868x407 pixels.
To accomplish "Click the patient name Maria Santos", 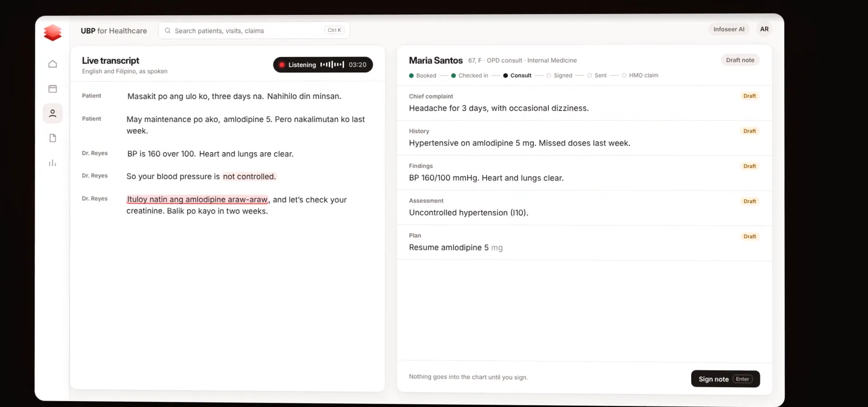I will pyautogui.click(x=436, y=60).
